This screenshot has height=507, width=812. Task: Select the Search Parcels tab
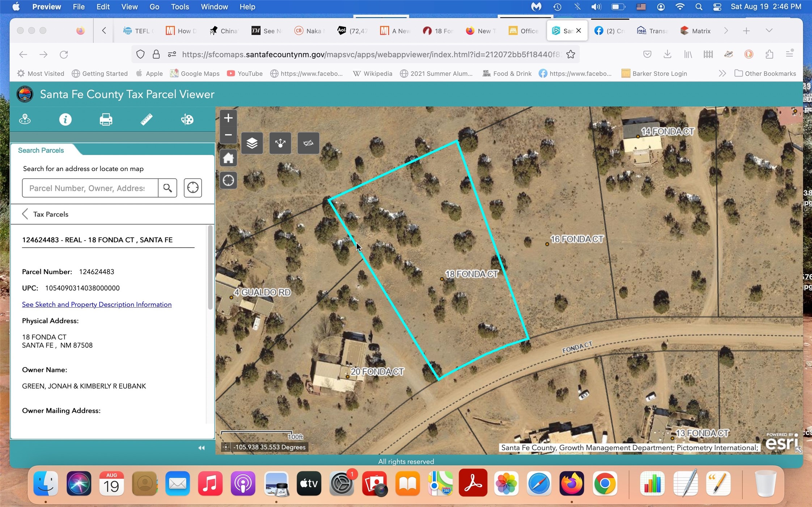(x=41, y=150)
